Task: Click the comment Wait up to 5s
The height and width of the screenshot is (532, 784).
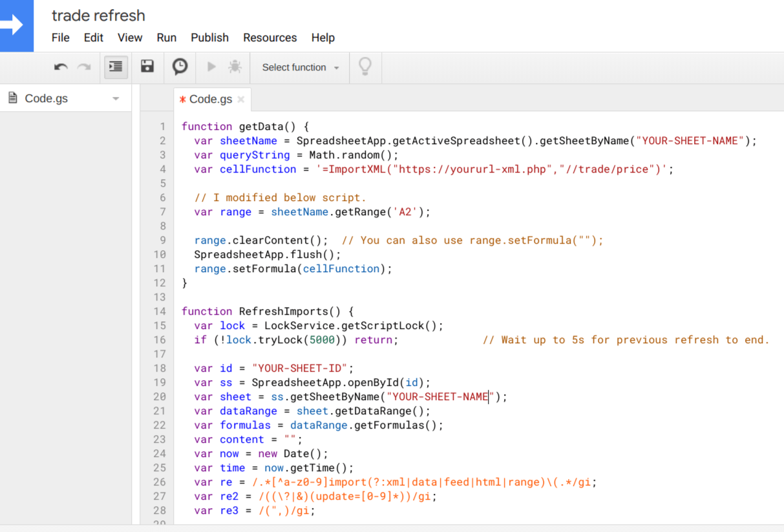Action: point(626,340)
